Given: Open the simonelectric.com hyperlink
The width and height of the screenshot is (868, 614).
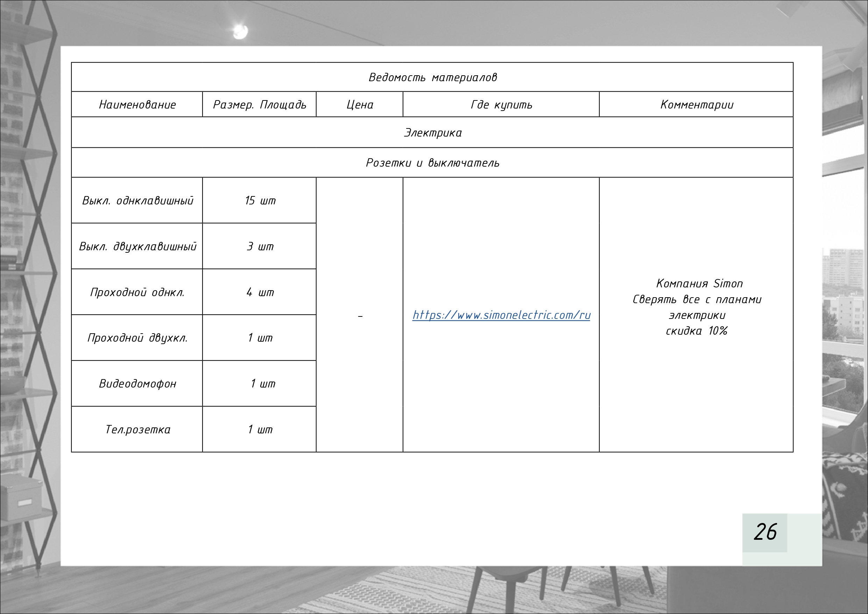Looking at the screenshot, I should coord(501,315).
